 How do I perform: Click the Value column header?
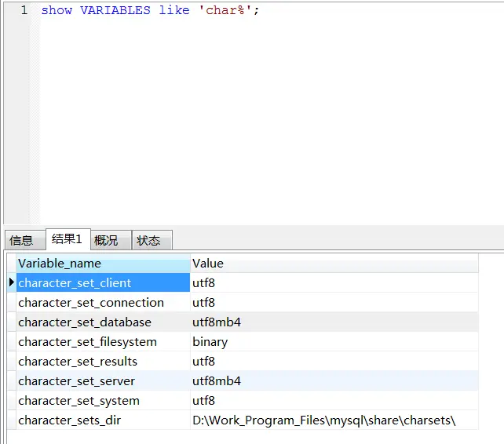[x=334, y=264]
